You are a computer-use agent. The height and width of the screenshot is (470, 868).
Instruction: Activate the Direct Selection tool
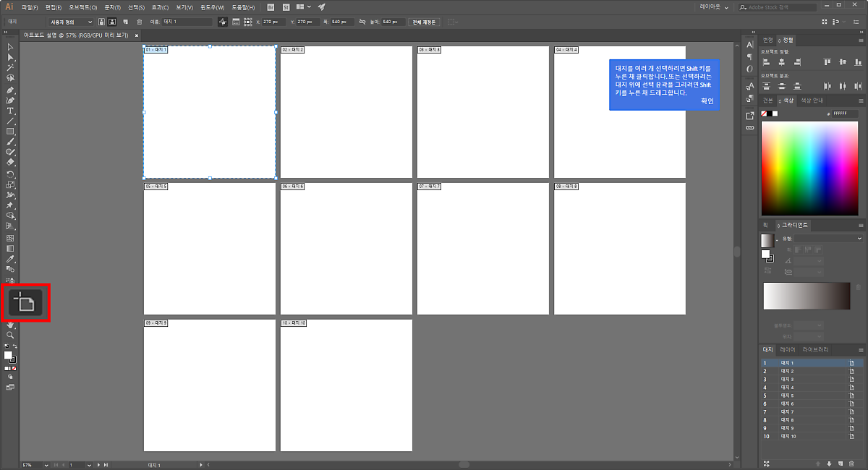click(x=10, y=57)
